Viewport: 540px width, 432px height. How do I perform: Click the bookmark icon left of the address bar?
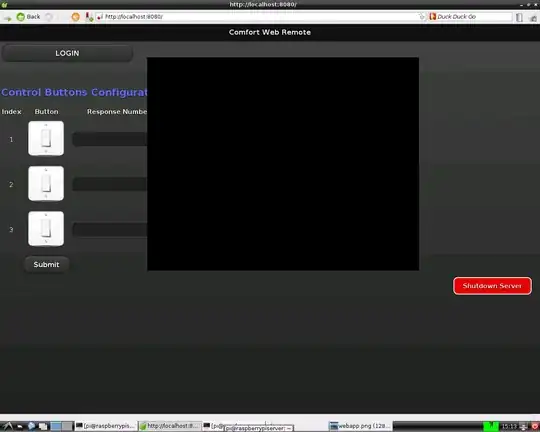[89, 17]
